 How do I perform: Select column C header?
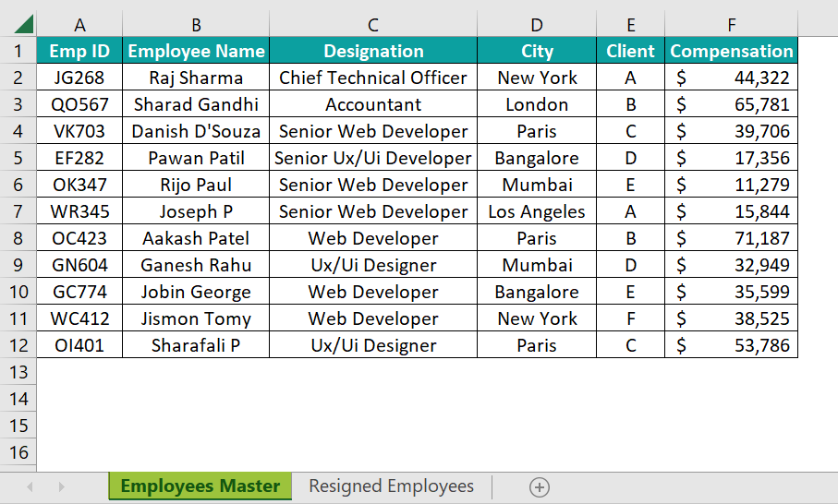pos(373,25)
